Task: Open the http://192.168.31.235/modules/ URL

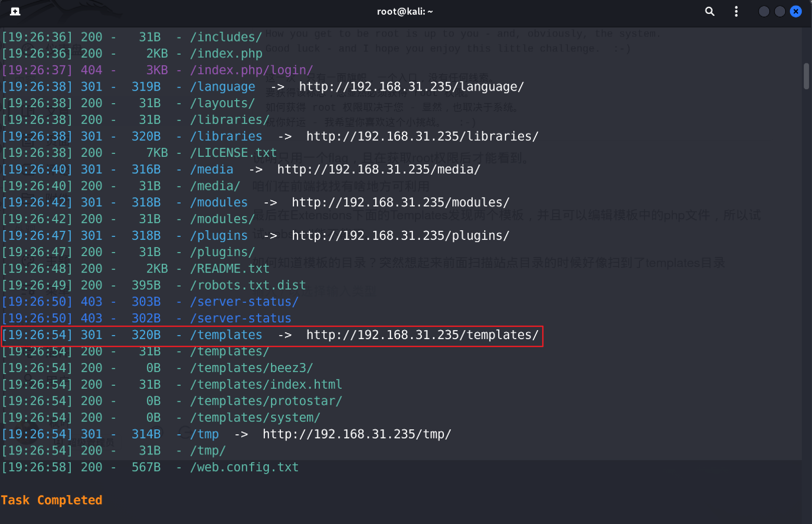Action: click(401, 202)
